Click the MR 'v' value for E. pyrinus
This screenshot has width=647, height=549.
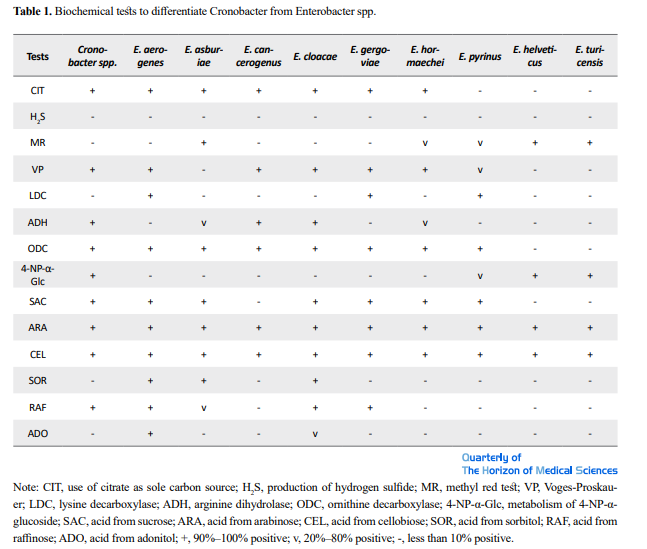click(x=480, y=143)
